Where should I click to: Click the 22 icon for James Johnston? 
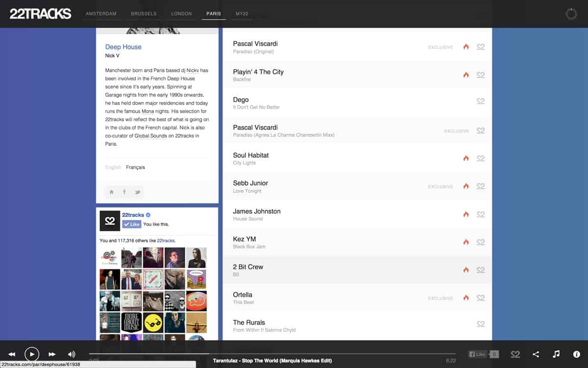tap(481, 214)
